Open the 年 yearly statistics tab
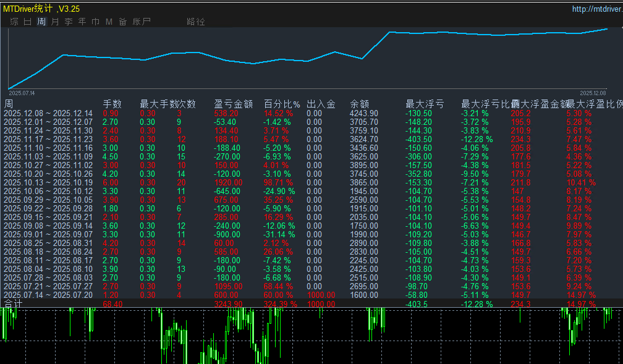This screenshot has height=364, width=623. pyautogui.click(x=82, y=22)
